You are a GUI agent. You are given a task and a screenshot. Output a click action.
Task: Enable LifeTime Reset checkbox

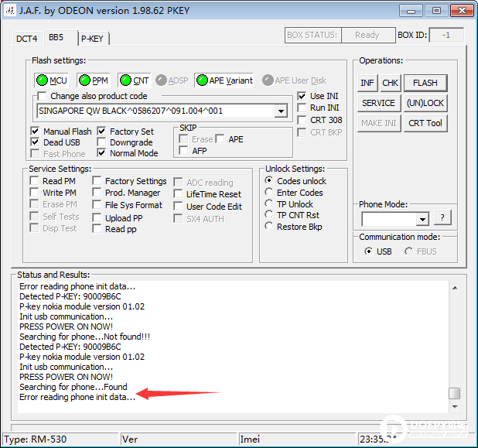click(x=178, y=194)
